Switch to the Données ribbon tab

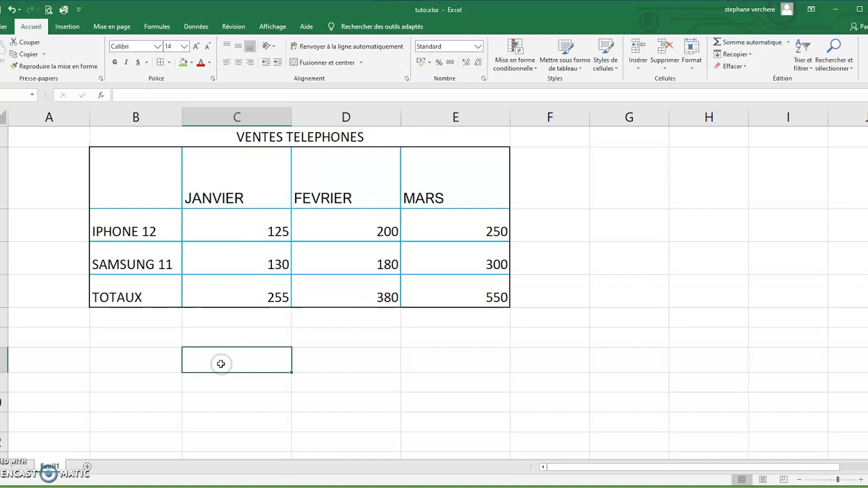coord(196,26)
